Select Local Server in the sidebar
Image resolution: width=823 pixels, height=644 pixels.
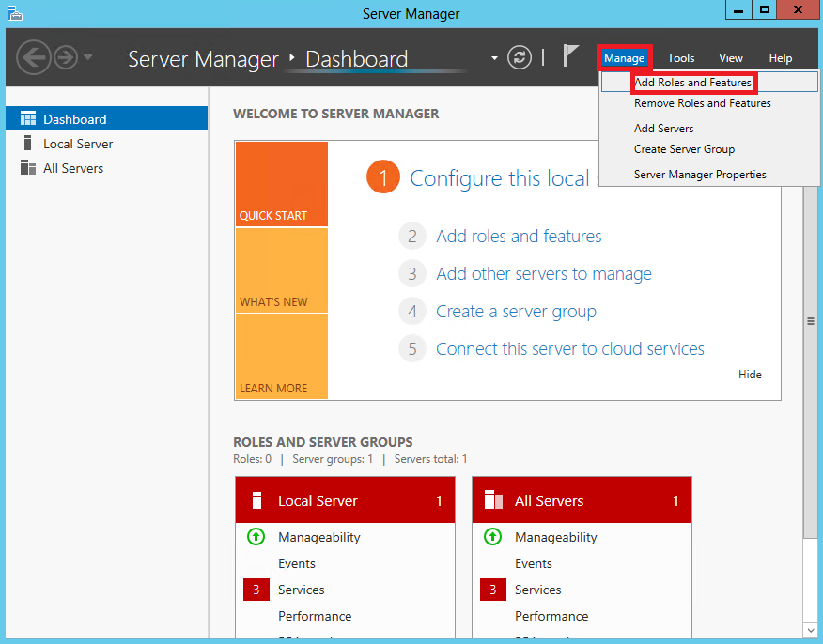[x=106, y=144]
